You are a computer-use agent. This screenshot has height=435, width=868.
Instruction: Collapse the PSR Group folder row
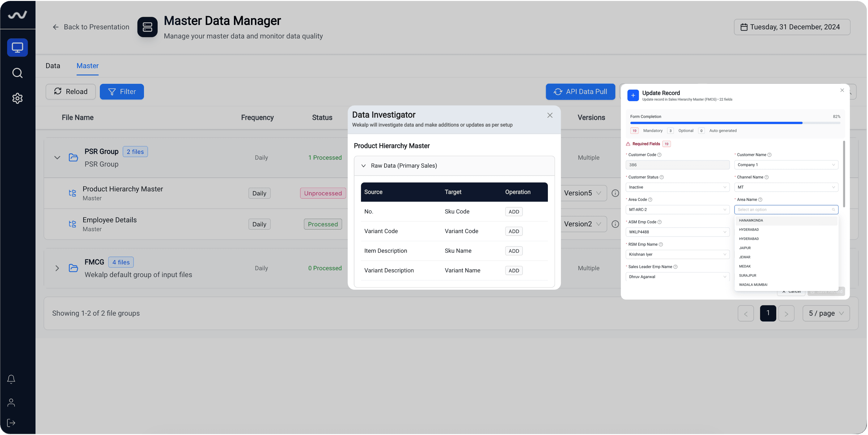point(57,157)
